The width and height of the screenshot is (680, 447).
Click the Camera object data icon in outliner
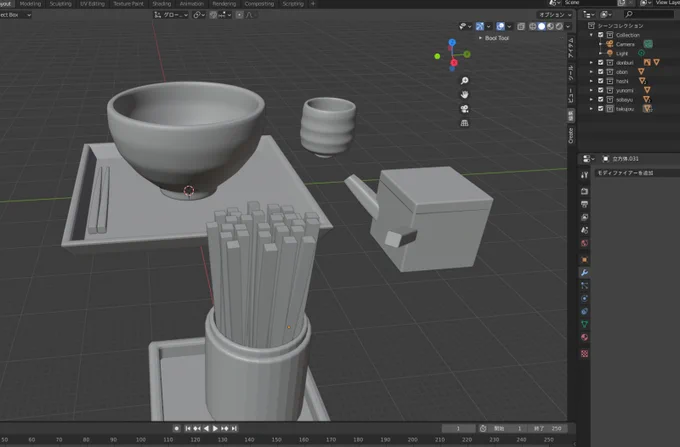[648, 44]
